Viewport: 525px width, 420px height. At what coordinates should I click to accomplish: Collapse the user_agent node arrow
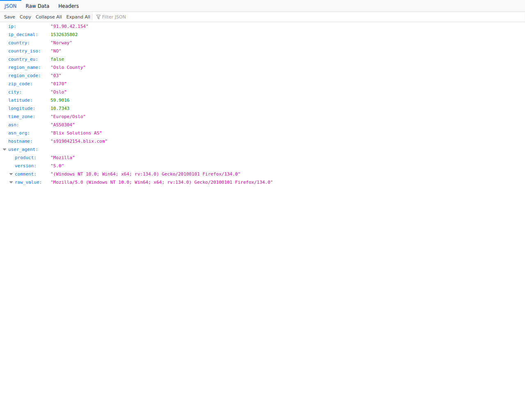(x=5, y=150)
